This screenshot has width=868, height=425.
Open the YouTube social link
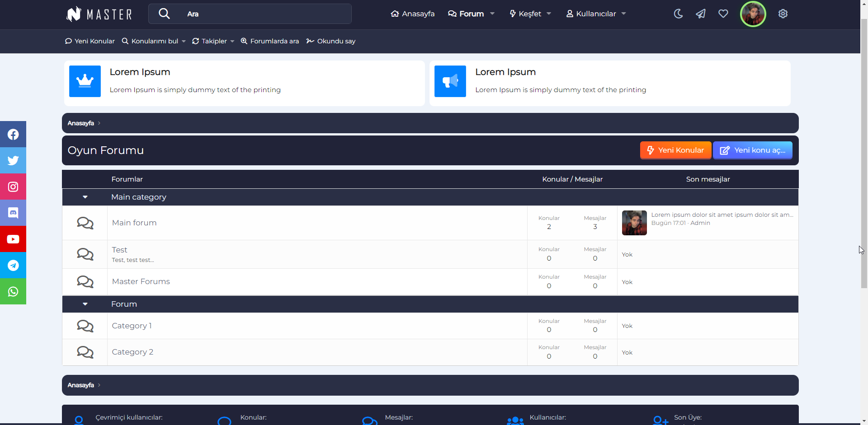[13, 239]
